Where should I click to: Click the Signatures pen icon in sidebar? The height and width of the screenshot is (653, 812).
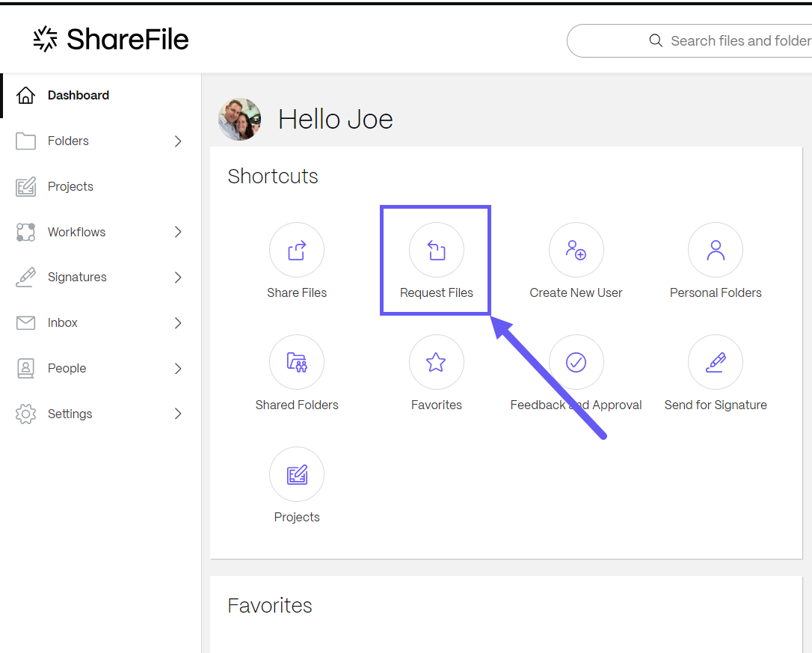click(25, 278)
